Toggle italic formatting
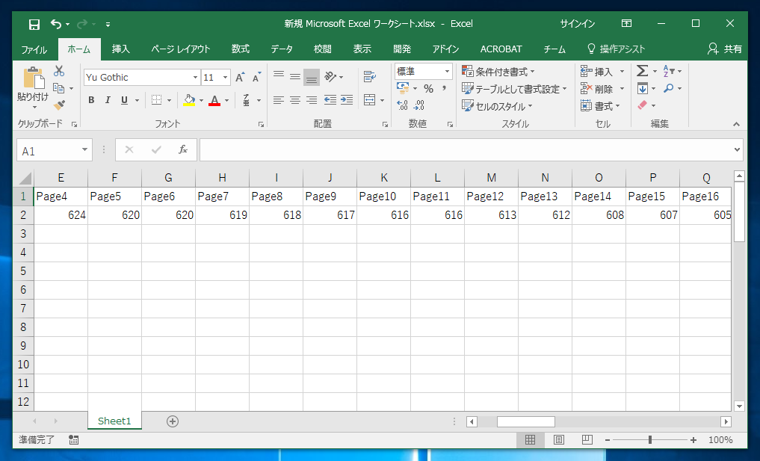This screenshot has height=461, width=760. click(108, 100)
